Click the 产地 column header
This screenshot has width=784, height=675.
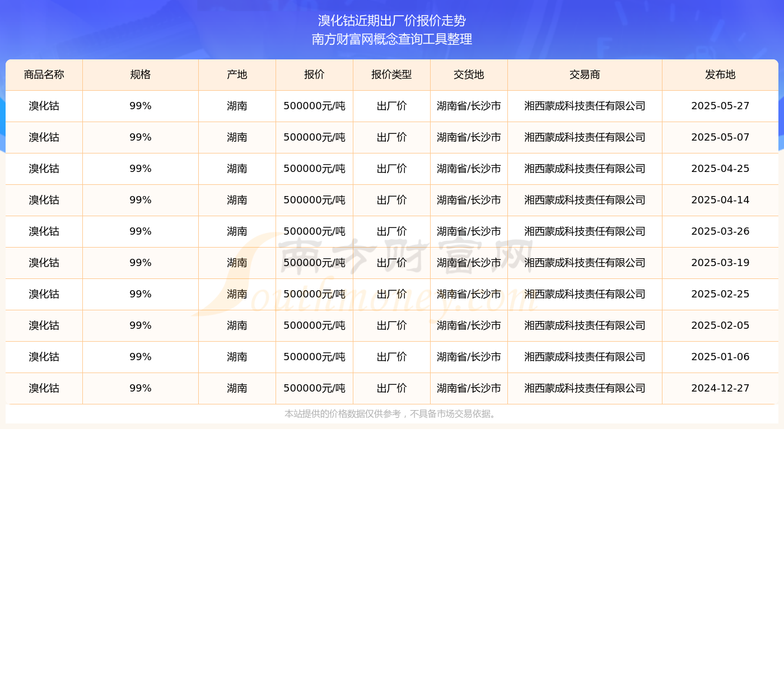237,75
